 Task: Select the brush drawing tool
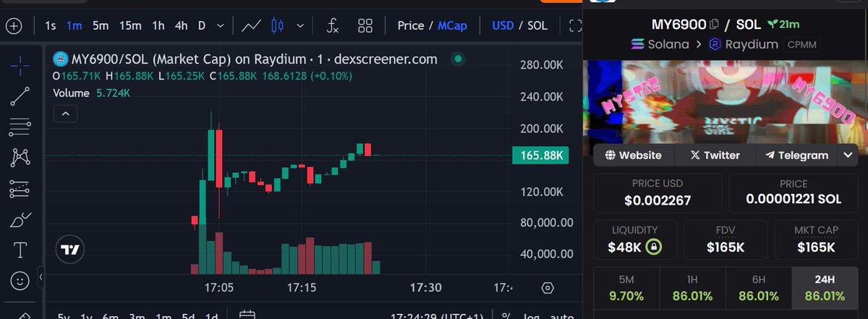(20, 220)
